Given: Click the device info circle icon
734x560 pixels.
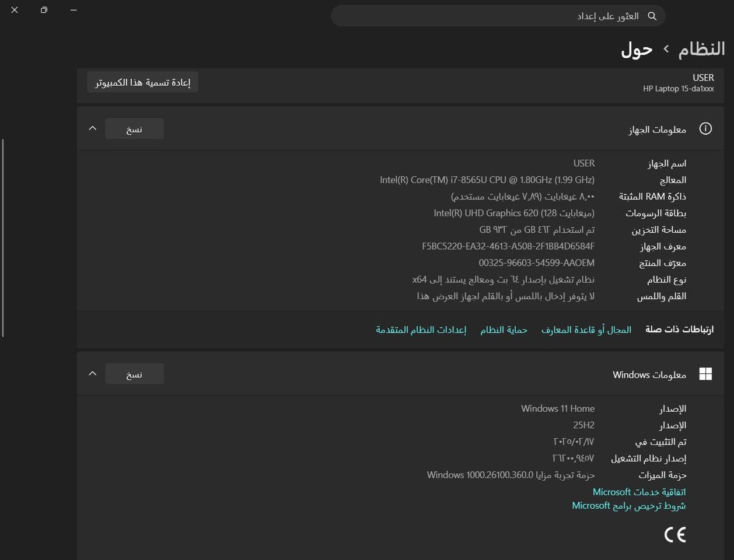Looking at the screenshot, I should 705,128.
